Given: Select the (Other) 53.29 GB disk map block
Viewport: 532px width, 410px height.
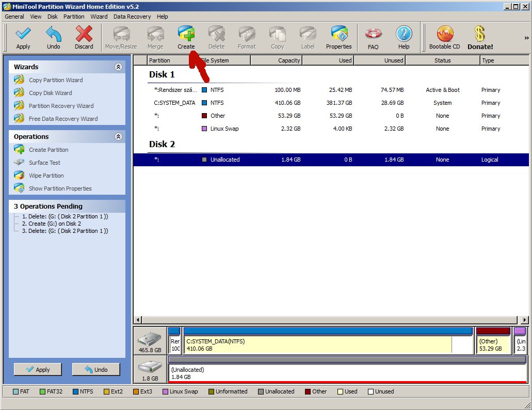Looking at the screenshot, I should [493, 341].
